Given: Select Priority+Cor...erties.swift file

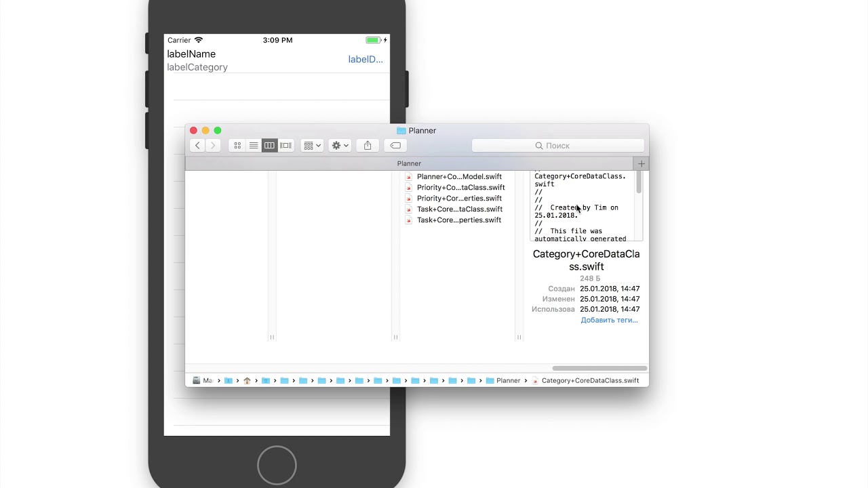Looking at the screenshot, I should coord(459,198).
